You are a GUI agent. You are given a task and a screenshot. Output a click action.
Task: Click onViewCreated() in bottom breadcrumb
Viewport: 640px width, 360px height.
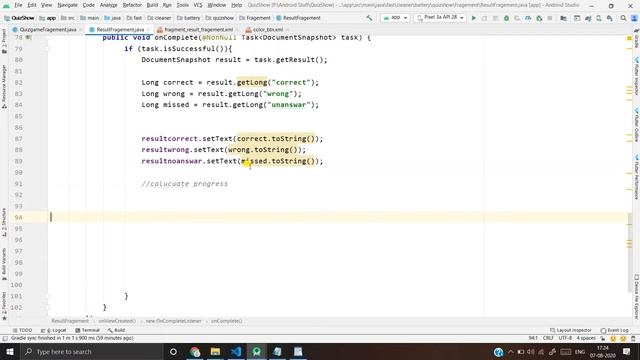point(117,321)
